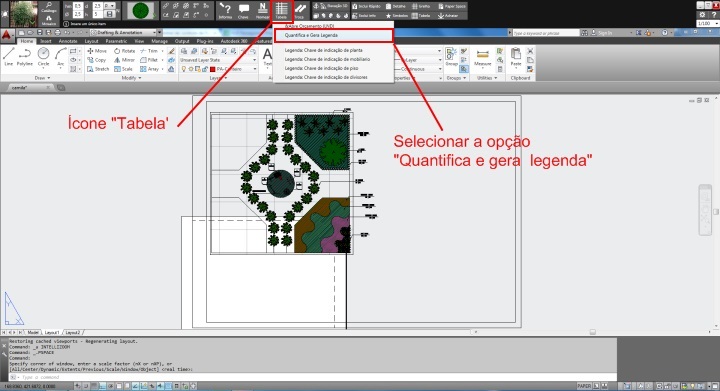Open the Unsaved Layer State dropdown
Image resolution: width=720 pixels, height=391 pixels.
click(218, 60)
